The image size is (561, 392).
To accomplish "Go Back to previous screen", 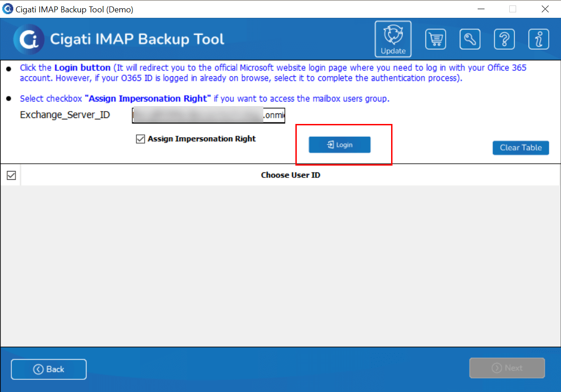I will click(x=49, y=369).
